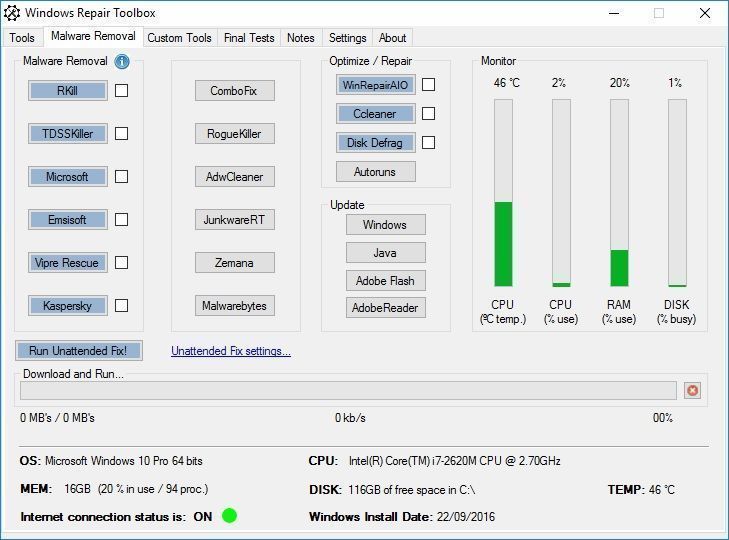Click the 0 MB's / 0 MB's label

[57, 418]
